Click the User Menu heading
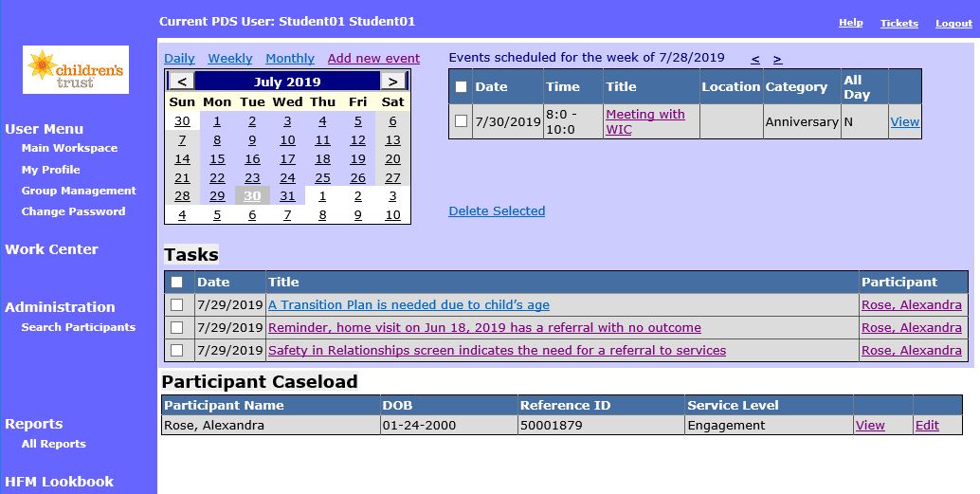980x494 pixels. tap(44, 129)
